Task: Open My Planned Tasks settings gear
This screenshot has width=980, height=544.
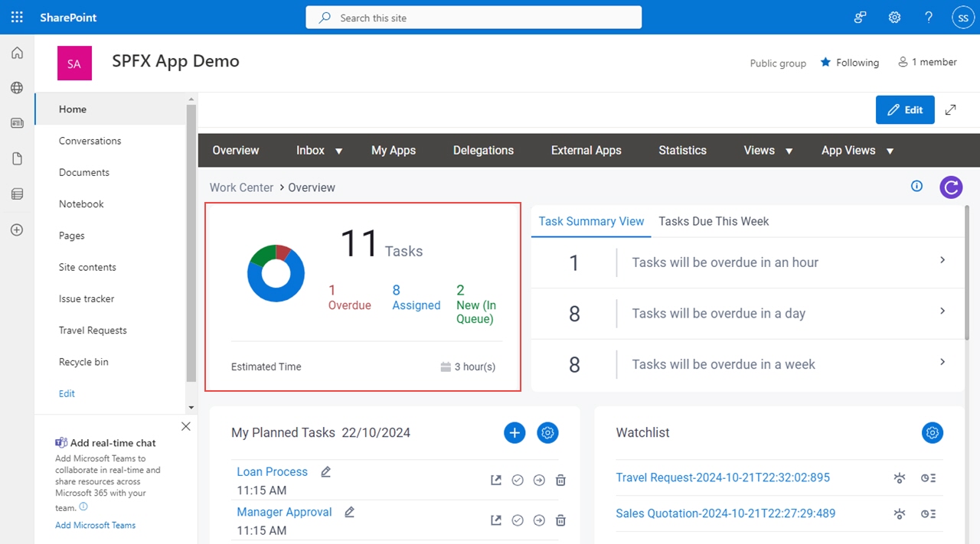Action: click(547, 432)
